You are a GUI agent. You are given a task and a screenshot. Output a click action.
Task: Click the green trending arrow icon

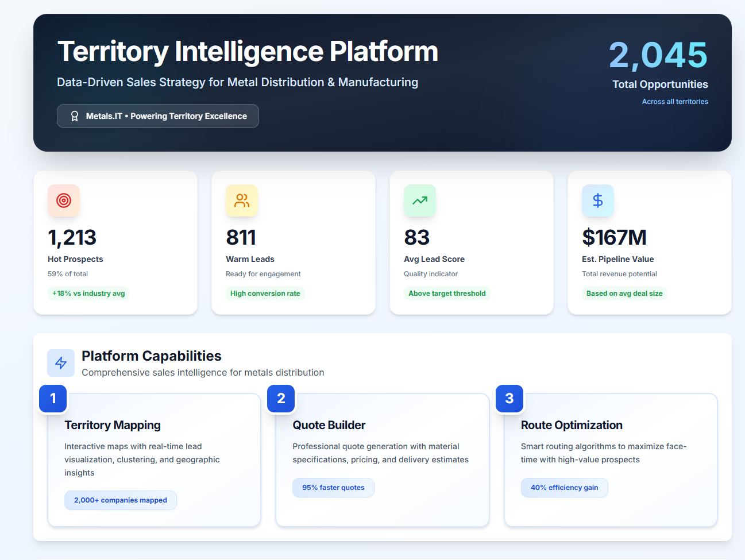[420, 200]
